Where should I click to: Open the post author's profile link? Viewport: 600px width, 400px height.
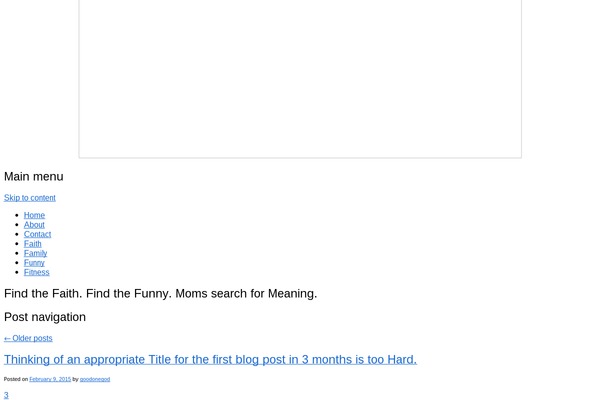coord(95,379)
